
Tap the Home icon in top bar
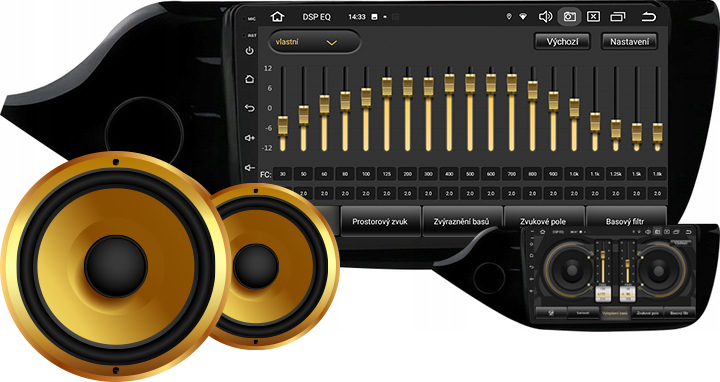point(277,17)
